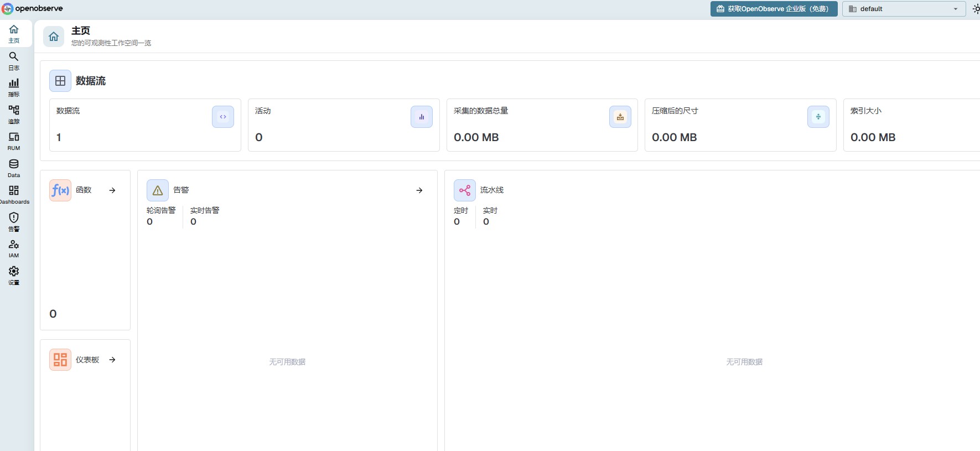Open the Data streams page
The image size is (980, 451).
(14, 168)
